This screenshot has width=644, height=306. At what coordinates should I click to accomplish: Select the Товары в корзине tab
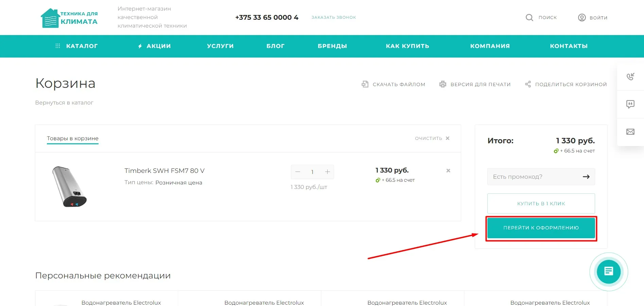(x=73, y=138)
